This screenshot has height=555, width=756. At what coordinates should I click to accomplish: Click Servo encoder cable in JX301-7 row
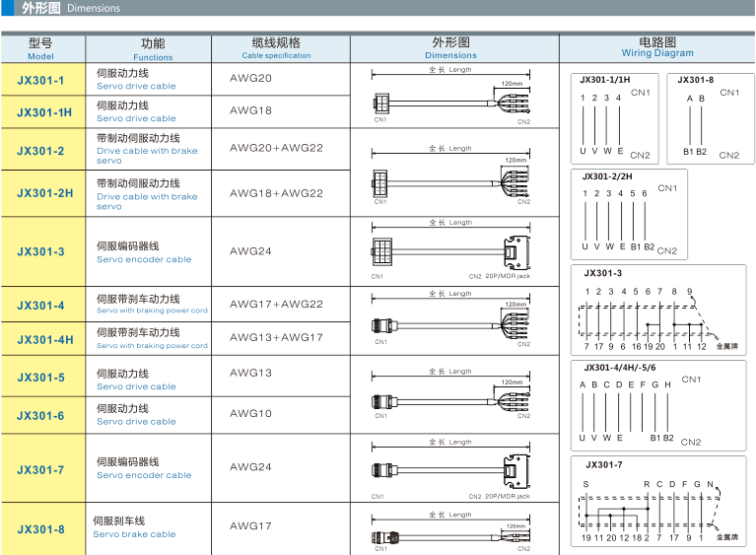[x=144, y=475]
